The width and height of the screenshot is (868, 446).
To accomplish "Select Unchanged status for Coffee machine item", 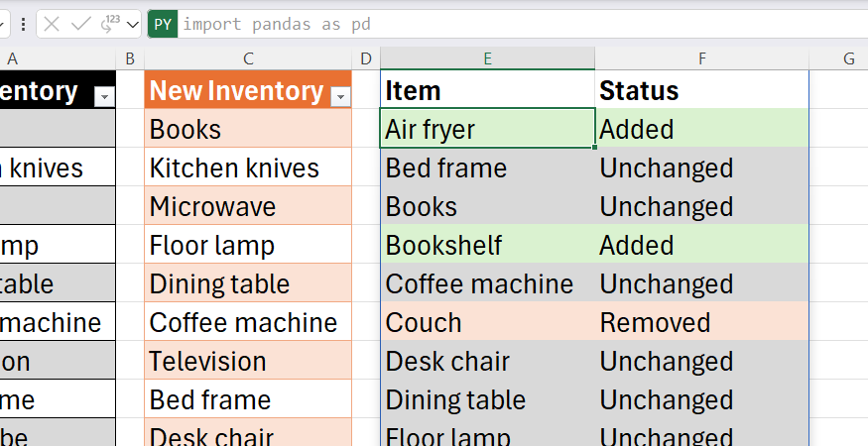I will pyautogui.click(x=702, y=283).
